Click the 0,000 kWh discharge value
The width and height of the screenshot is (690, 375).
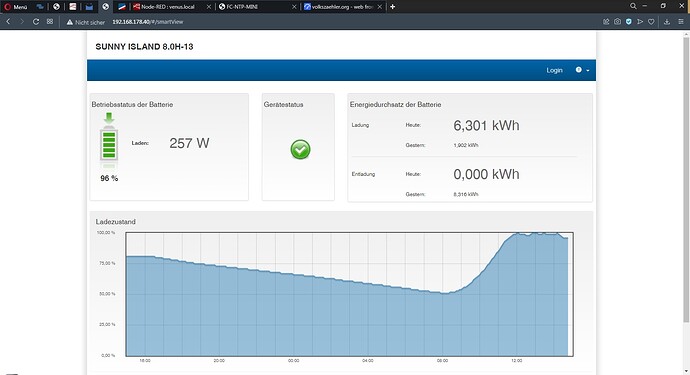point(486,174)
